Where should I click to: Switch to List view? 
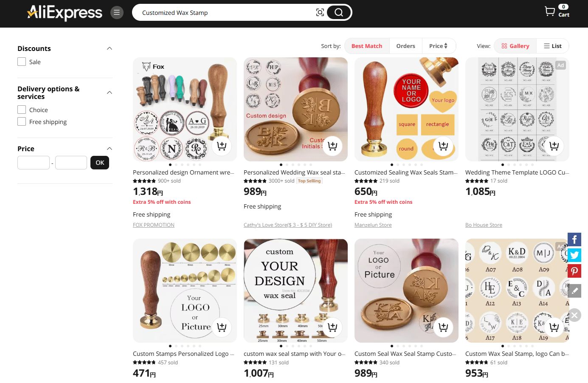[553, 46]
